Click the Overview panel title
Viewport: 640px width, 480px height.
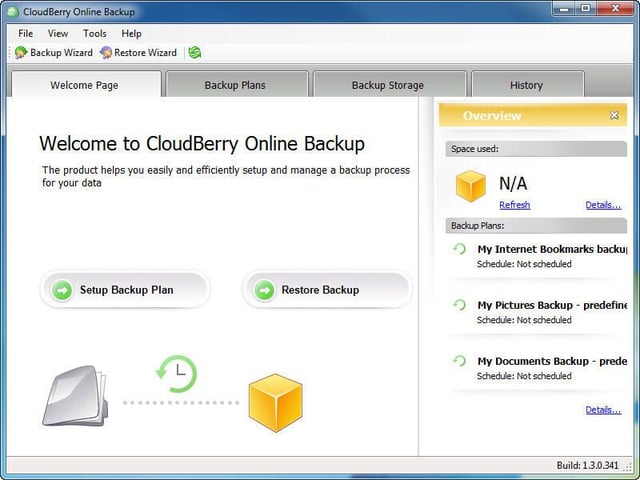coord(492,116)
